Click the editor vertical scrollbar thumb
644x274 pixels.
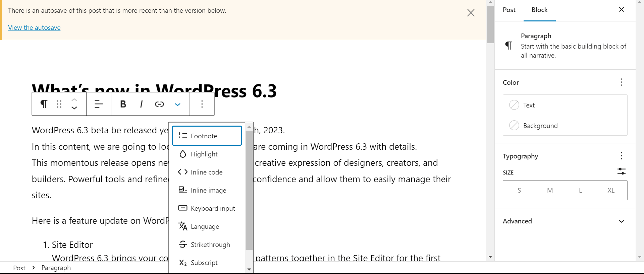pos(490,24)
